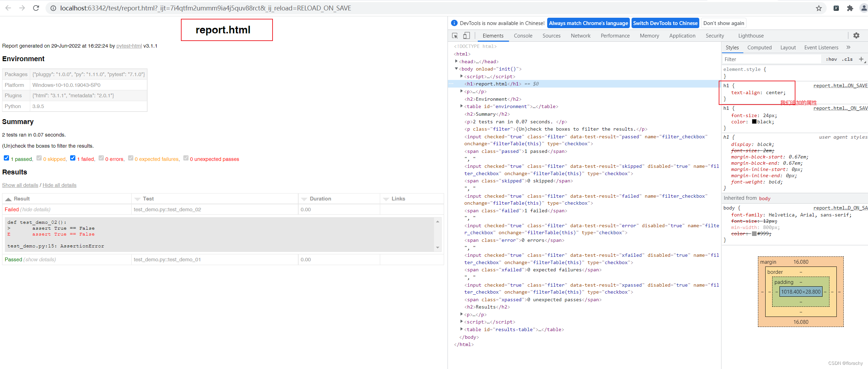This screenshot has height=369, width=868.
Task: Click the '0 errors' filter checkbox
Action: click(x=101, y=158)
